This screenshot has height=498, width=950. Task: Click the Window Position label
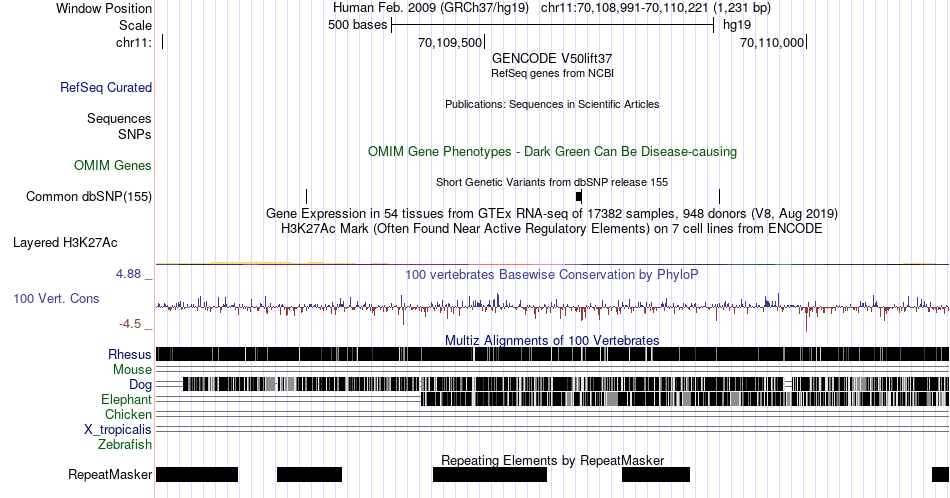(104, 8)
